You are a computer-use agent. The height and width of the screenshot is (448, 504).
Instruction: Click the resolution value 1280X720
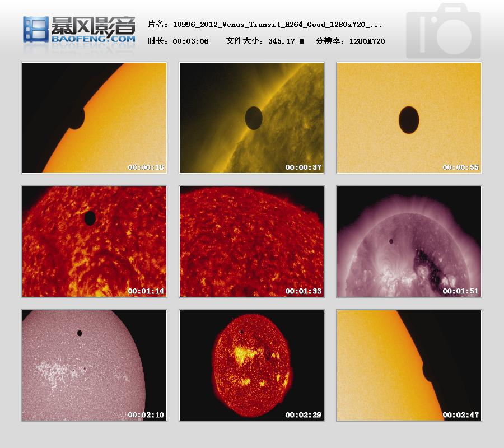tap(367, 41)
